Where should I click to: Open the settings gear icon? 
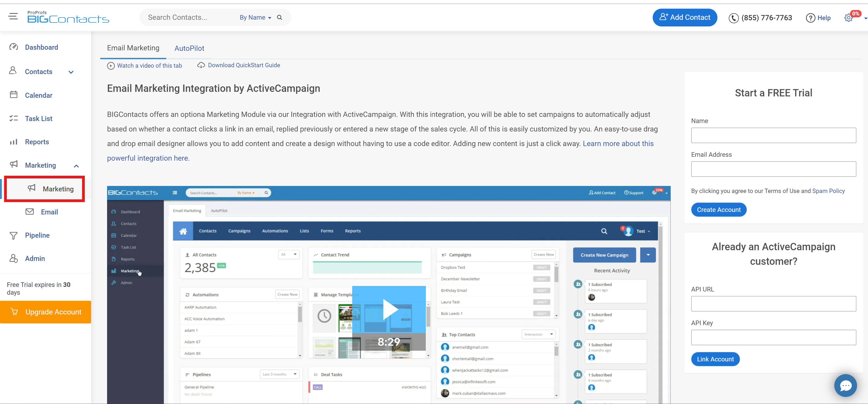pos(848,18)
